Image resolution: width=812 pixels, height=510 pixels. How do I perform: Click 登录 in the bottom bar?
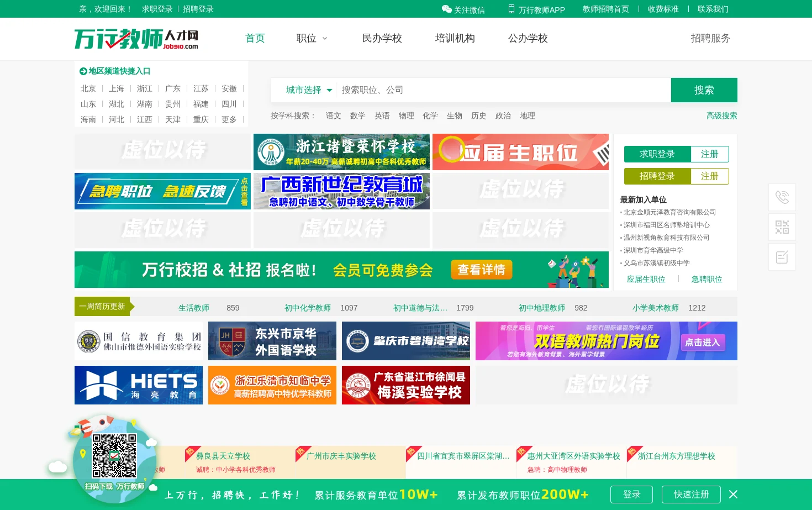click(631, 495)
